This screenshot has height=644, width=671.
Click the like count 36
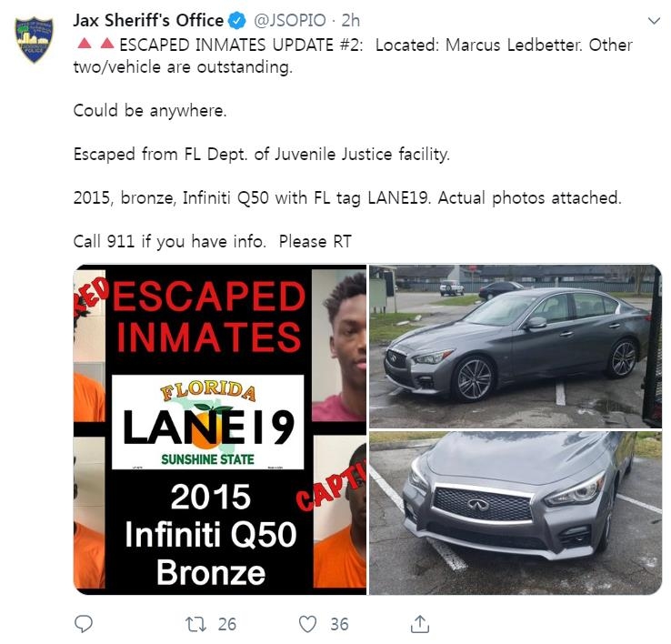click(339, 624)
